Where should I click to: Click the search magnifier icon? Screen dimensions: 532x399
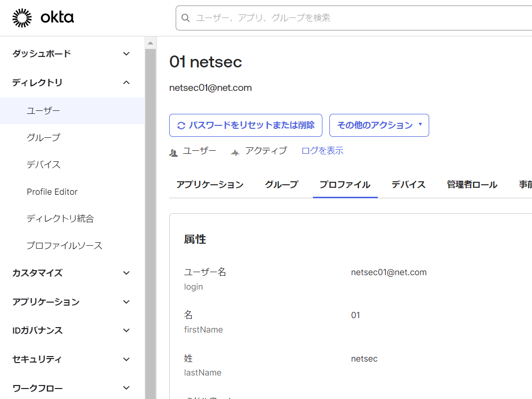point(185,18)
